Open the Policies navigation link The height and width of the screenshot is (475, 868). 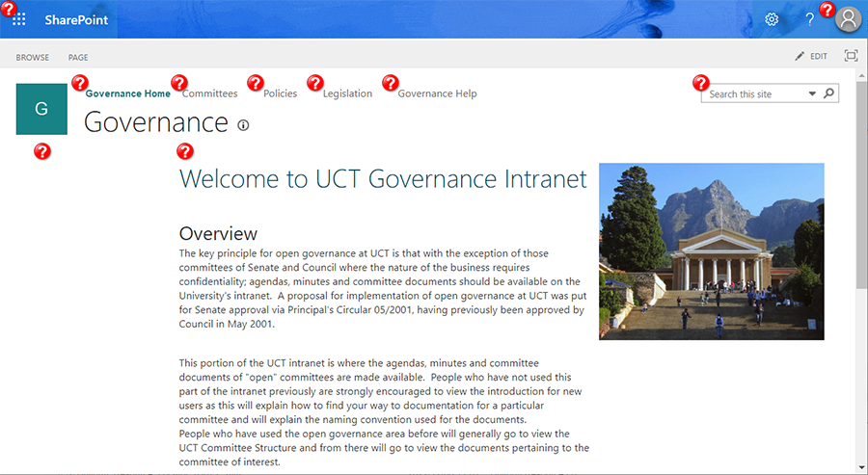[280, 93]
